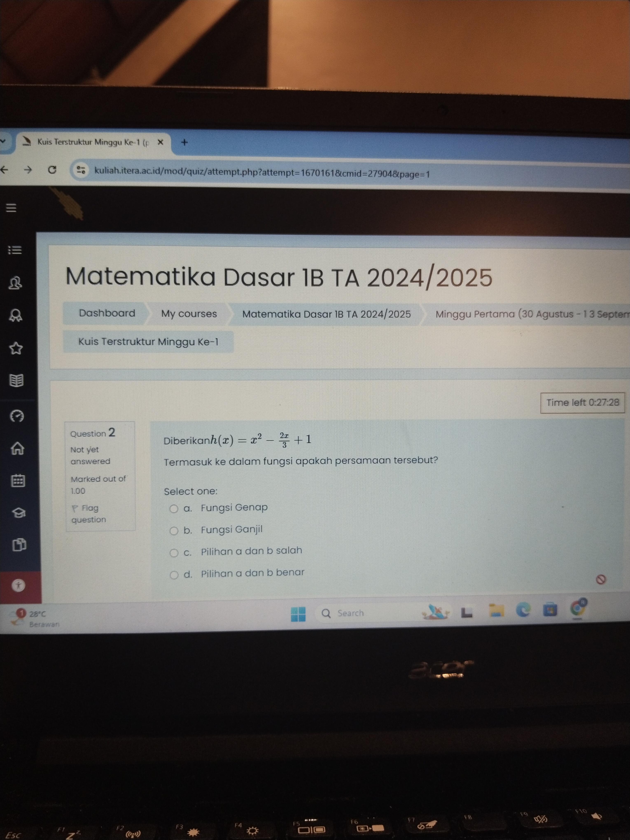Open the accessibility icon in red block
Screen dimensions: 630x840
[x=18, y=585]
